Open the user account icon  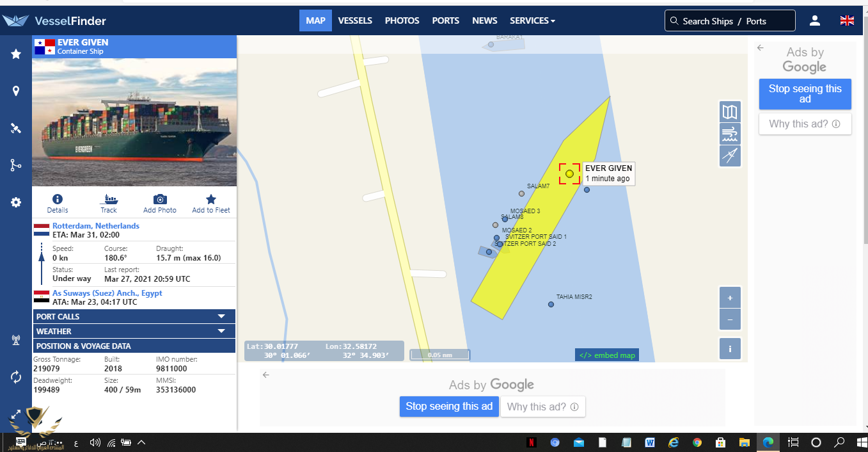pyautogui.click(x=814, y=20)
